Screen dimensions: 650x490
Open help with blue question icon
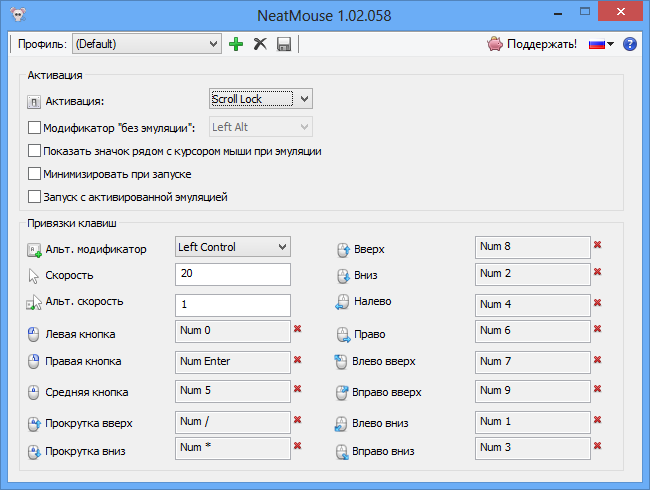point(630,44)
